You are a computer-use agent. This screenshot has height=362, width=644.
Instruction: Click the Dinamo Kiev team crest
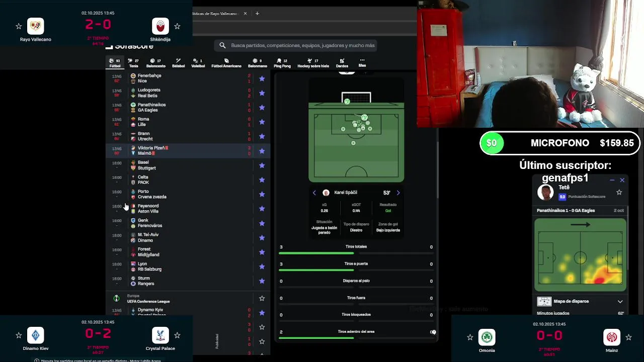tap(36, 335)
